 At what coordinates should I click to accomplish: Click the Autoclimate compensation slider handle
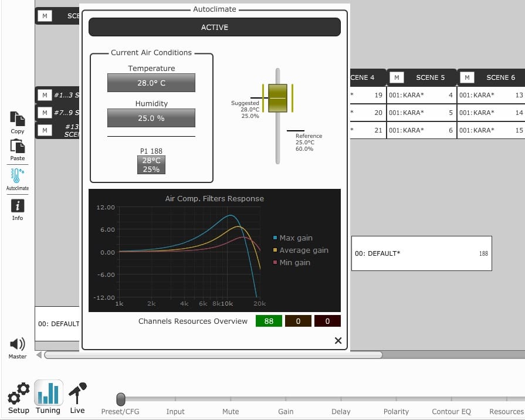(x=277, y=97)
